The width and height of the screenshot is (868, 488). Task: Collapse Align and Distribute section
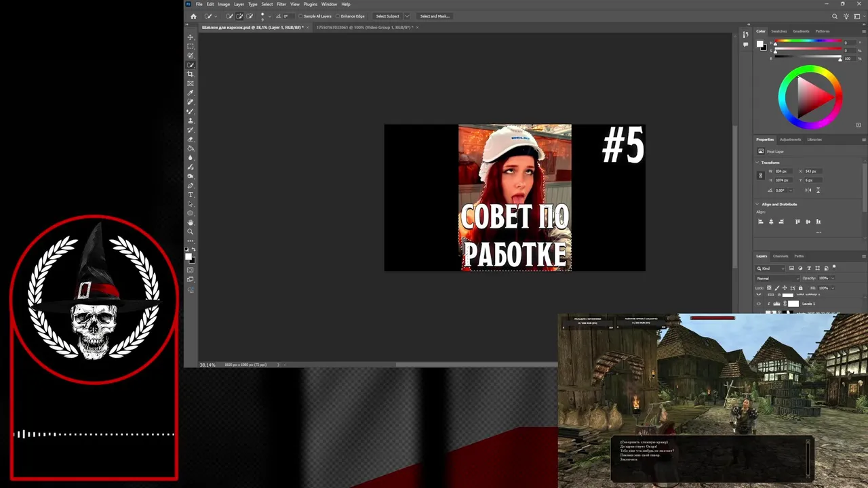[757, 204]
